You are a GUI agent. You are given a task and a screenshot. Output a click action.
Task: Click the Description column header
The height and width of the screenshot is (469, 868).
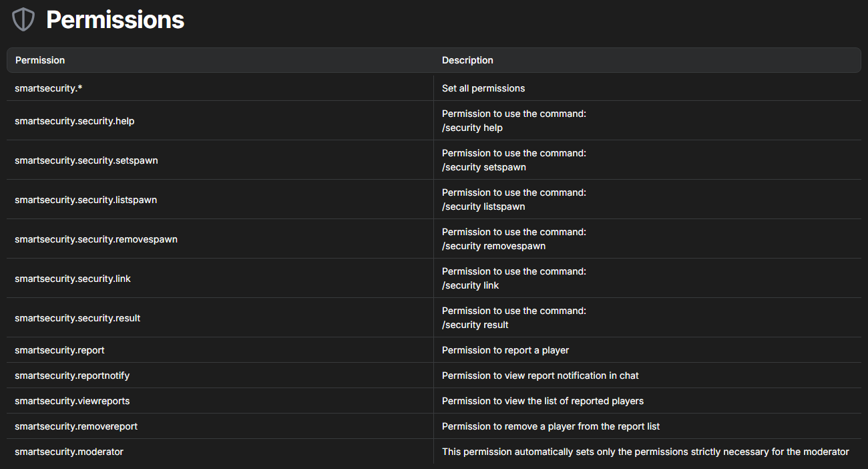(x=467, y=60)
